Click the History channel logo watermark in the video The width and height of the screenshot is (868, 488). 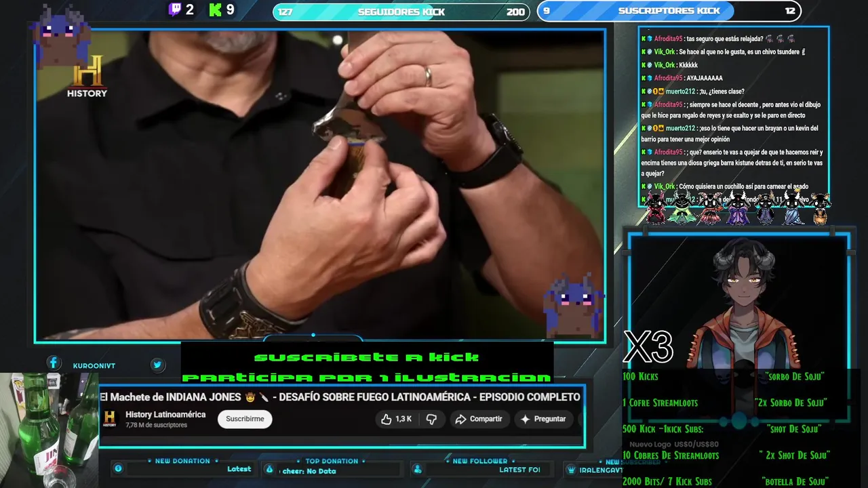tap(87, 77)
